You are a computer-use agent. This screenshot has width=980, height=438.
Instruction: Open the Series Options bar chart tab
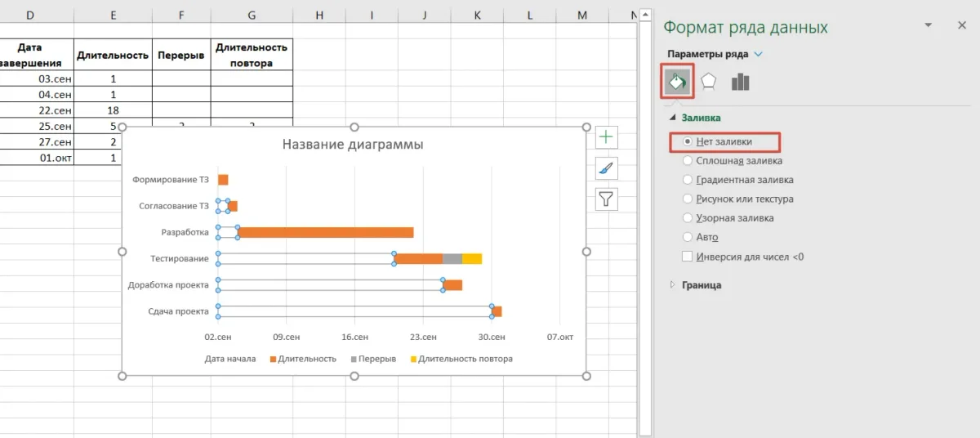[740, 82]
